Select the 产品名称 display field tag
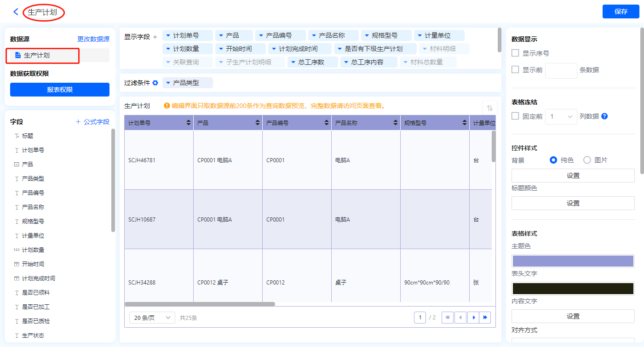 point(333,35)
